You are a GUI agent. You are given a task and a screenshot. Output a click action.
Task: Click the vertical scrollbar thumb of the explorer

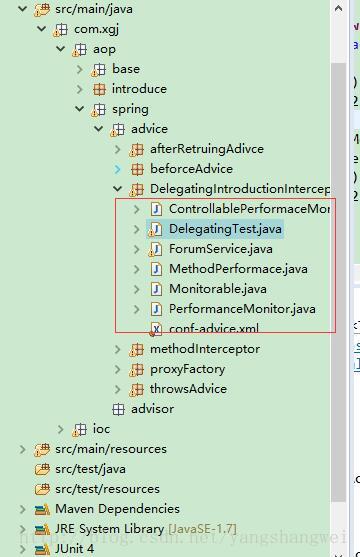[x=338, y=283]
